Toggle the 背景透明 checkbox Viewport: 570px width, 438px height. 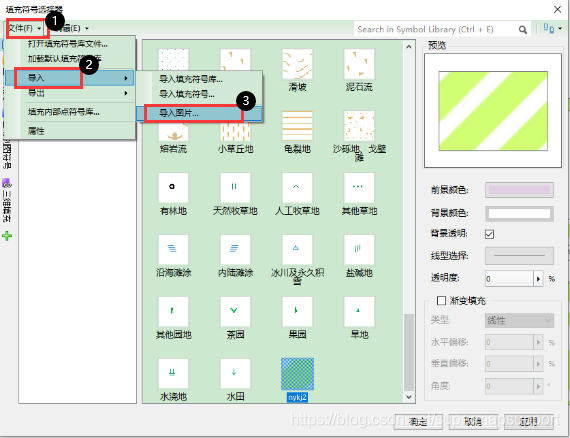point(489,234)
